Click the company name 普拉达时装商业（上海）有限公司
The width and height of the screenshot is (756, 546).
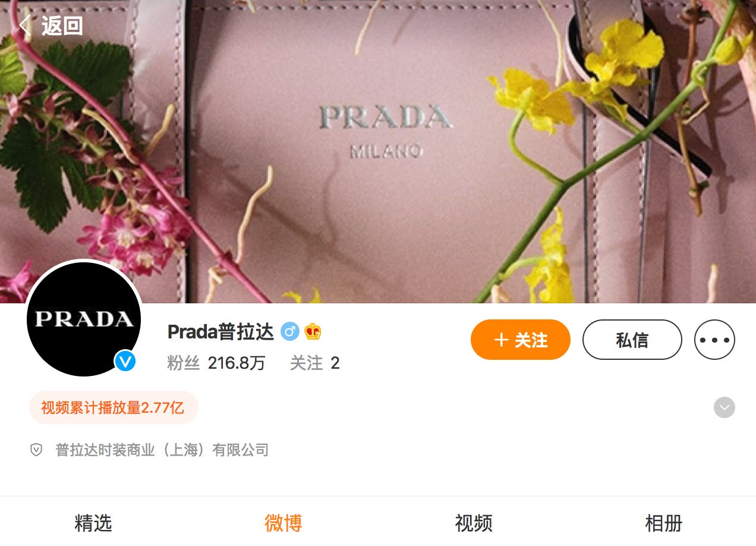coord(162,450)
